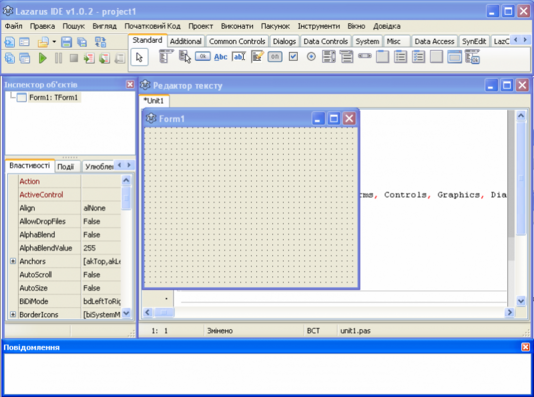Run the project with the green arrow
Screen dimensions: 534x397
pyautogui.click(x=43, y=58)
